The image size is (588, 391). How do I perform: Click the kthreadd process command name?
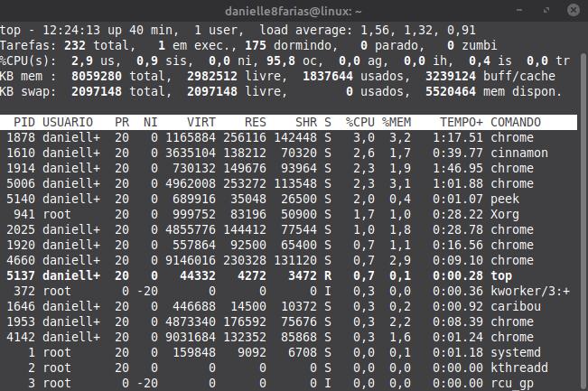pos(519,368)
